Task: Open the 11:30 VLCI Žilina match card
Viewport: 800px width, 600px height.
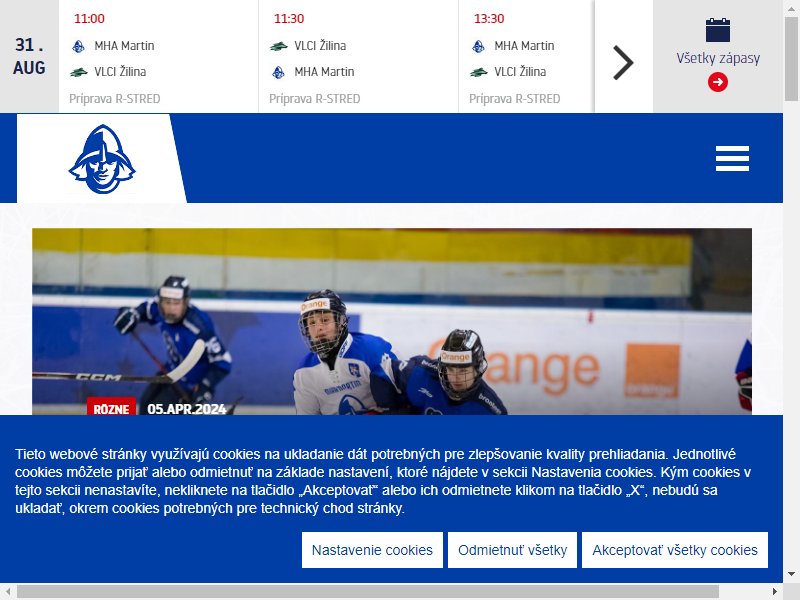Action: [358, 56]
